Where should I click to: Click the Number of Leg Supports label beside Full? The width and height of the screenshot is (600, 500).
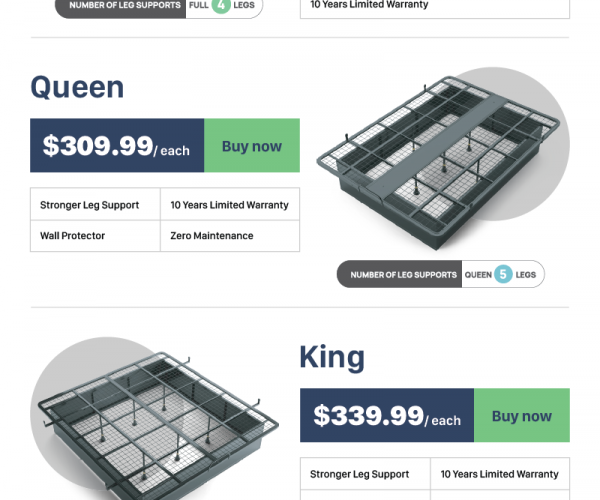[125, 5]
